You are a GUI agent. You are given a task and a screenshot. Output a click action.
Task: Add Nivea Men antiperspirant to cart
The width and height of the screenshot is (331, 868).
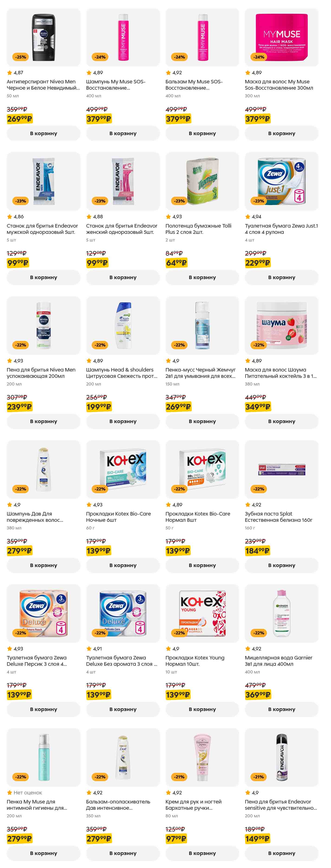click(x=43, y=134)
